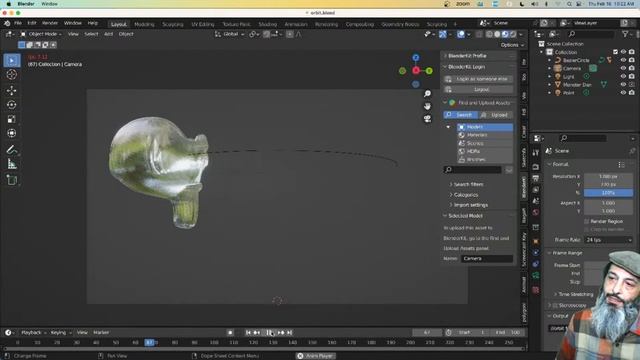Click the BlenderKit asset search field
This screenshot has height=360, width=640.
473,170
